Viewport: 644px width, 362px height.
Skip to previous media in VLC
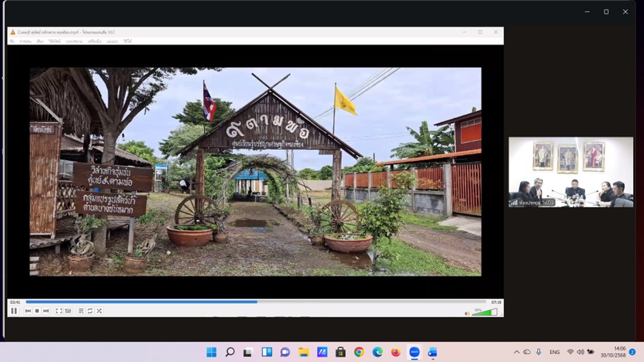[28, 311]
